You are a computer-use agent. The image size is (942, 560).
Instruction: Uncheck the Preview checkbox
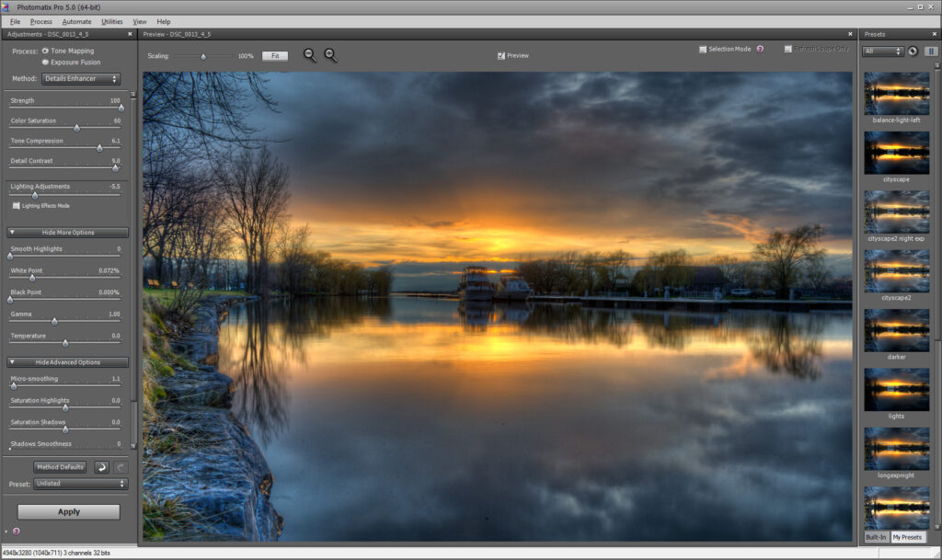tap(501, 56)
